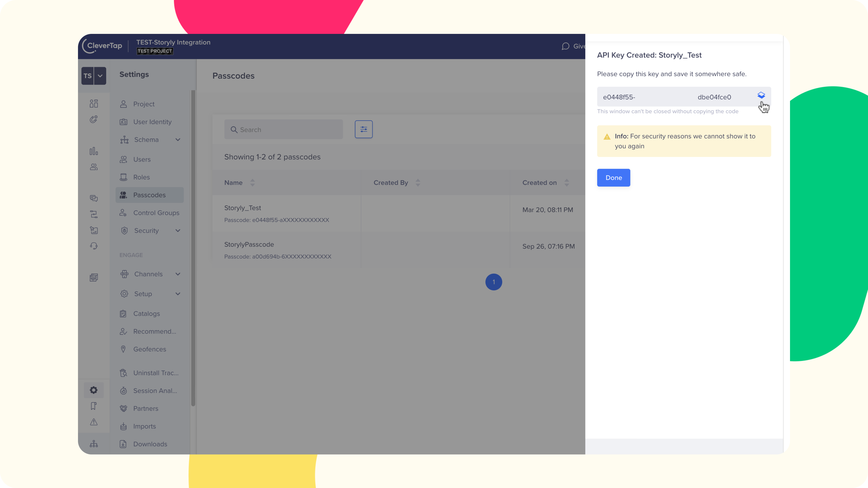Expand the Channels section
The image size is (868, 488).
click(178, 274)
